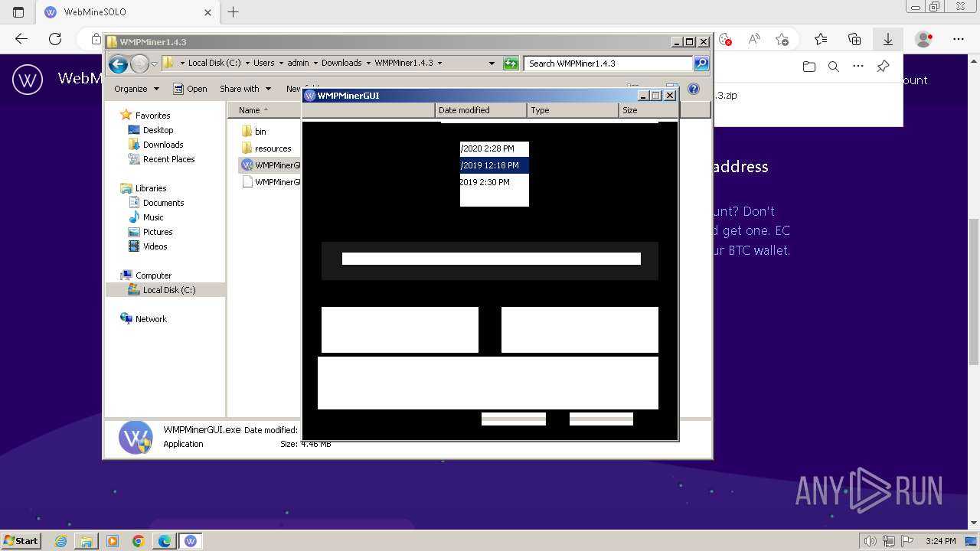The height and width of the screenshot is (551, 980).
Task: Open the Edge Favorites list
Action: pos(821,39)
